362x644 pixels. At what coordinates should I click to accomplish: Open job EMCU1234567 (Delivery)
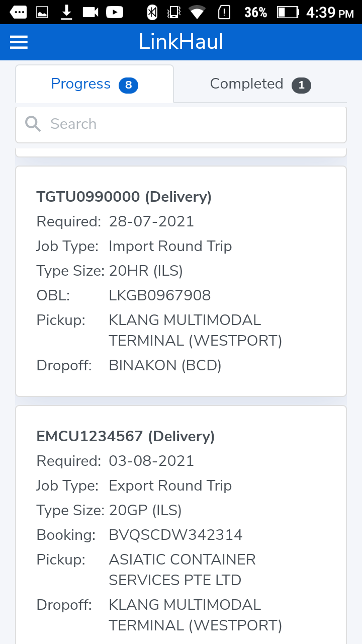(126, 436)
